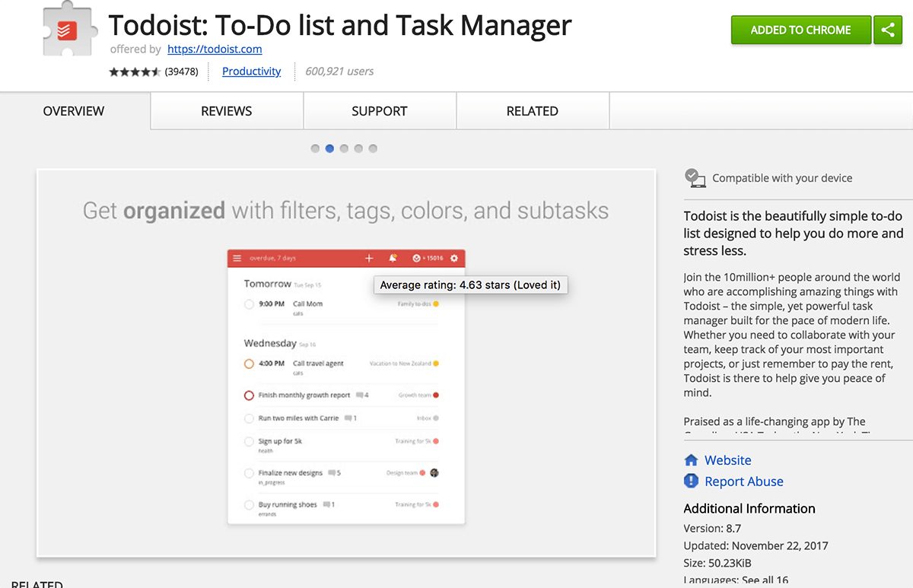Check the Finalize new designs circle

(249, 473)
